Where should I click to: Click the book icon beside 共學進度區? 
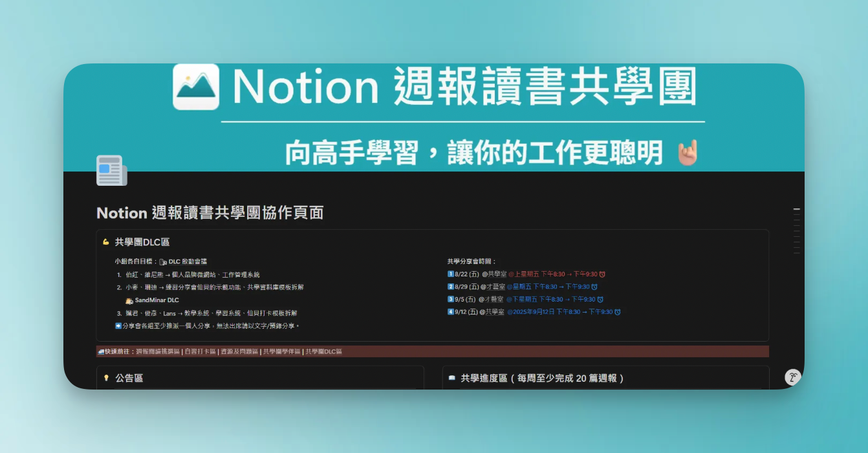point(452,378)
